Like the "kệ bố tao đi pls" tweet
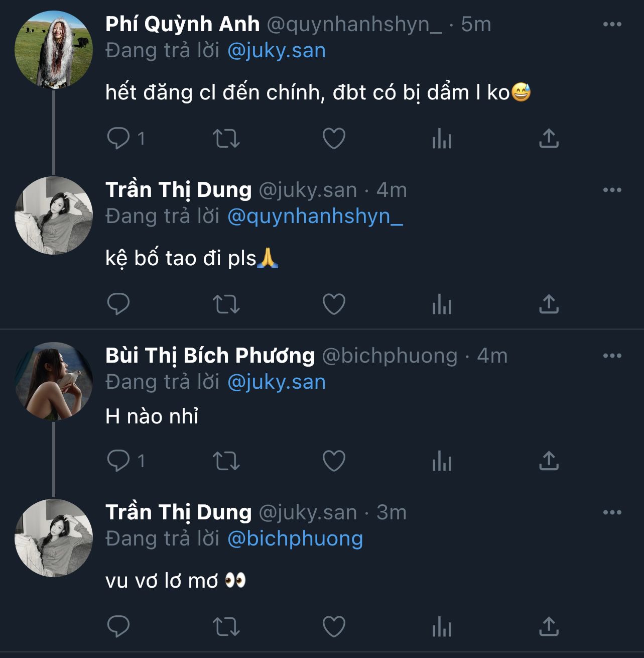The image size is (644, 658). click(x=334, y=304)
